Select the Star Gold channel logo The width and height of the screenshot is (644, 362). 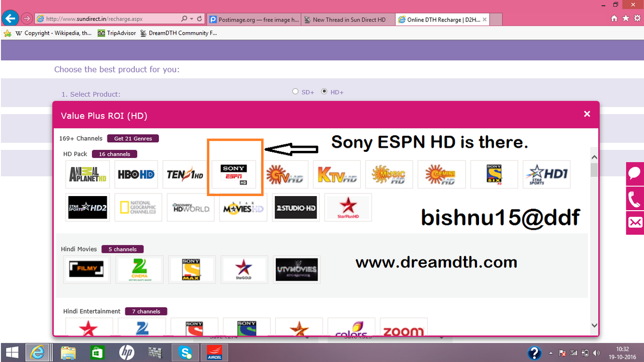click(244, 269)
